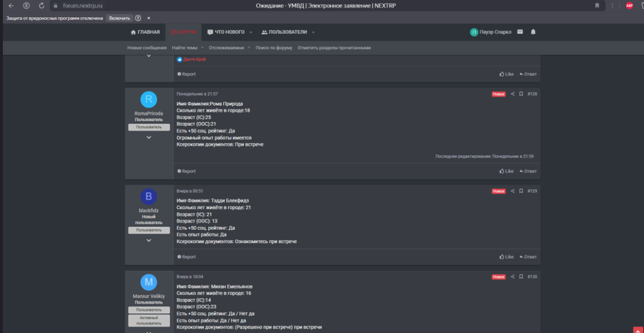Open the Найти темы dropdown
The width and height of the screenshot is (644, 333).
(x=187, y=48)
